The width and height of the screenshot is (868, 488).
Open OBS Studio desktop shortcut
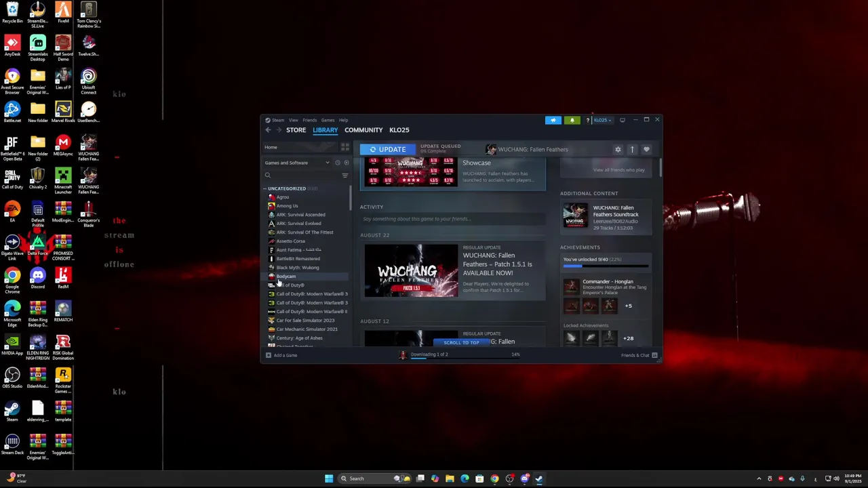[12, 378]
